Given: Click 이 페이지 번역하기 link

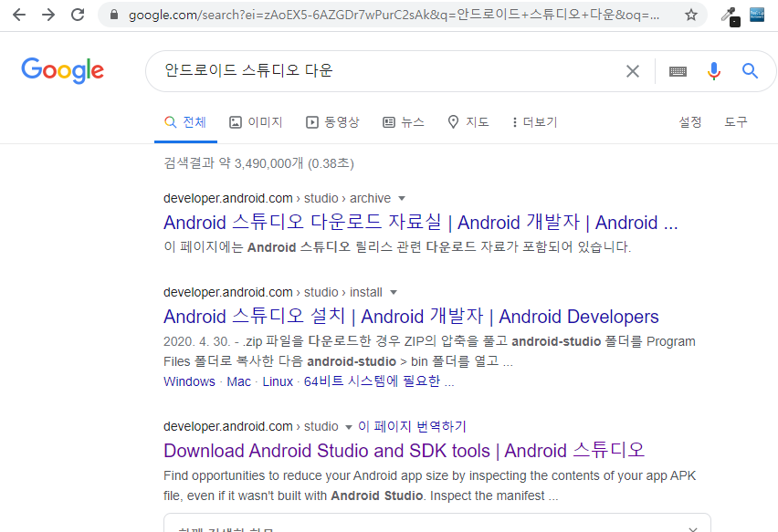Looking at the screenshot, I should click(x=412, y=426).
